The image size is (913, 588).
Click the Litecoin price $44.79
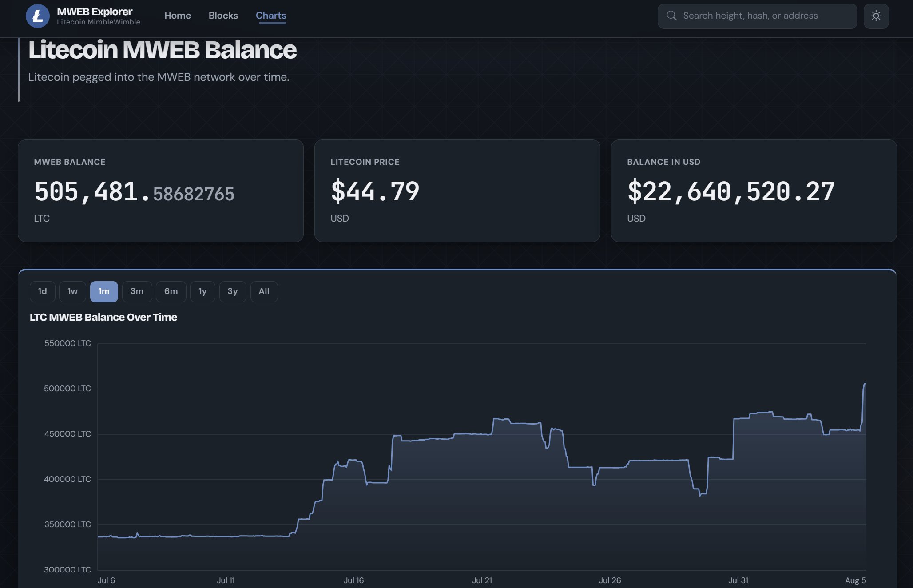375,192
